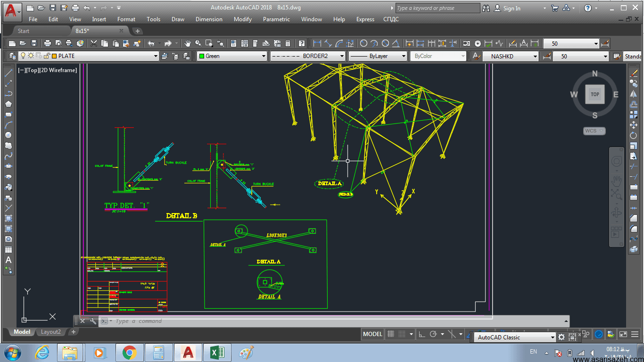Viewport: 644px width, 362px height.
Task: Open the ByLayer lineweight dropdown
Action: [377, 56]
